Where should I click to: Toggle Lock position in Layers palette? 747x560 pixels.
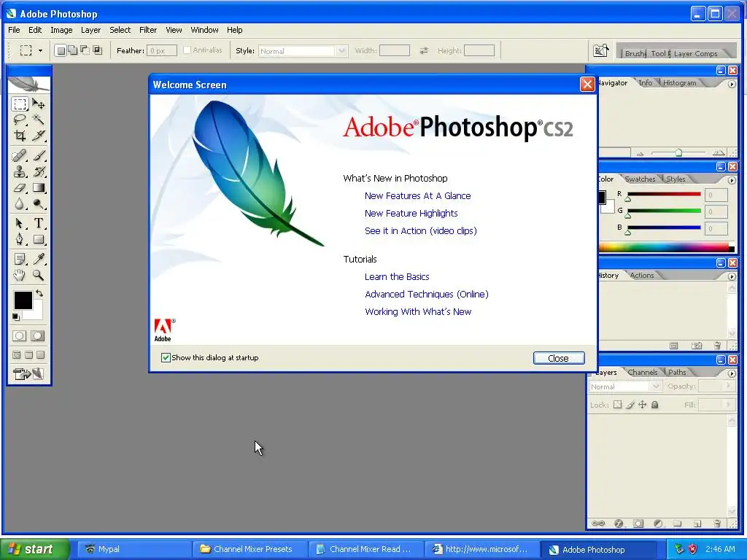pyautogui.click(x=642, y=405)
